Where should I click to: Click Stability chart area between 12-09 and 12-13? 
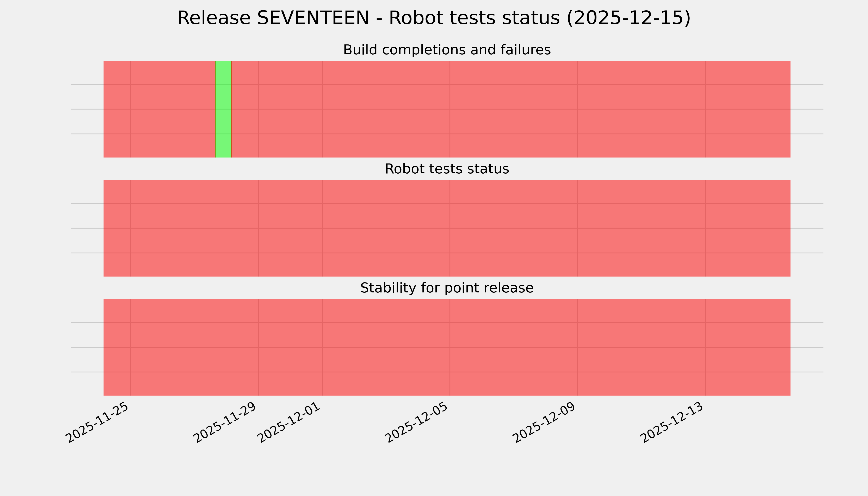point(641,347)
